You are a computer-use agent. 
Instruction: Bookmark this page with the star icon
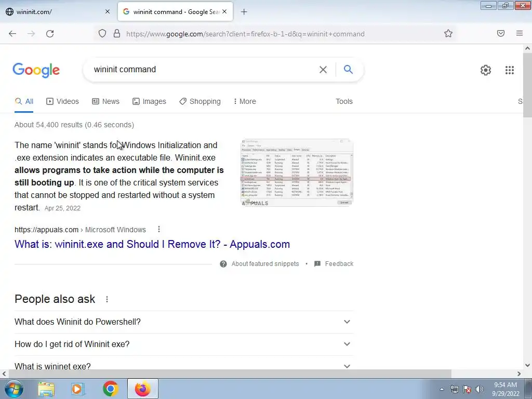tap(448, 33)
